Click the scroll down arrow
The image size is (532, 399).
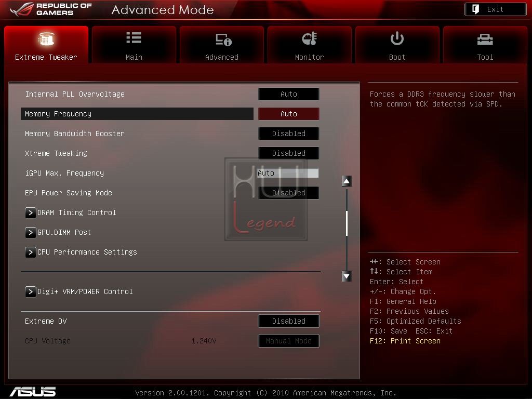pos(347,276)
